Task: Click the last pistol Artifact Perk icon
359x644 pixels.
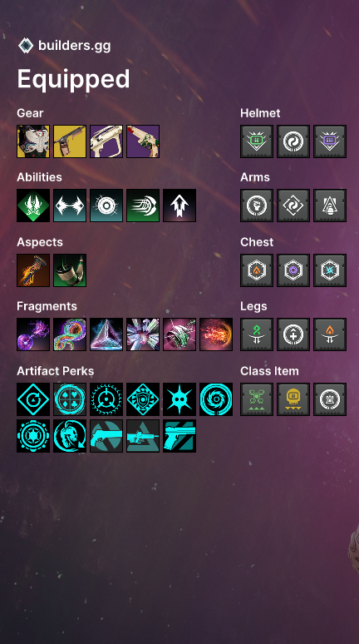Action: [x=179, y=436]
